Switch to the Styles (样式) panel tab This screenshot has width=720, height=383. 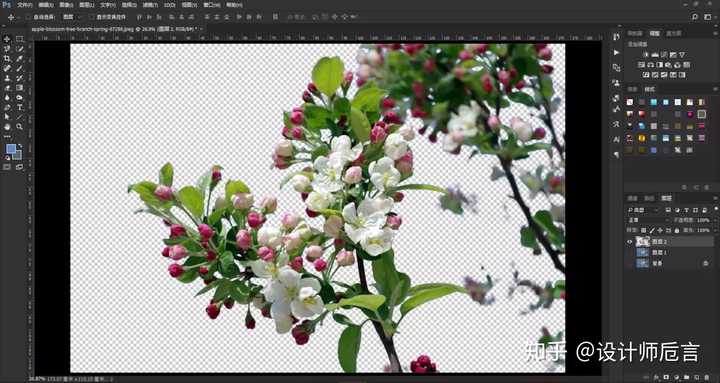[x=649, y=89]
